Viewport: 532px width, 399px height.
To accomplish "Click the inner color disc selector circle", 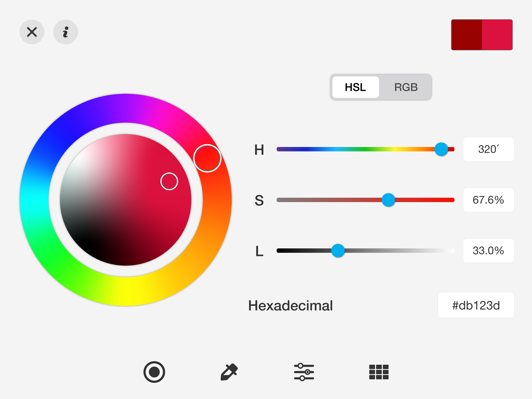I will [169, 181].
